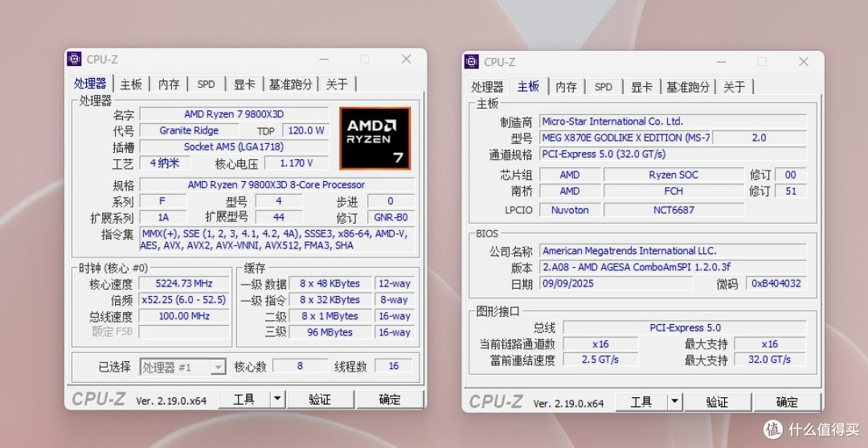
Task: Minimize the left CPU-Z window
Action: point(324,60)
